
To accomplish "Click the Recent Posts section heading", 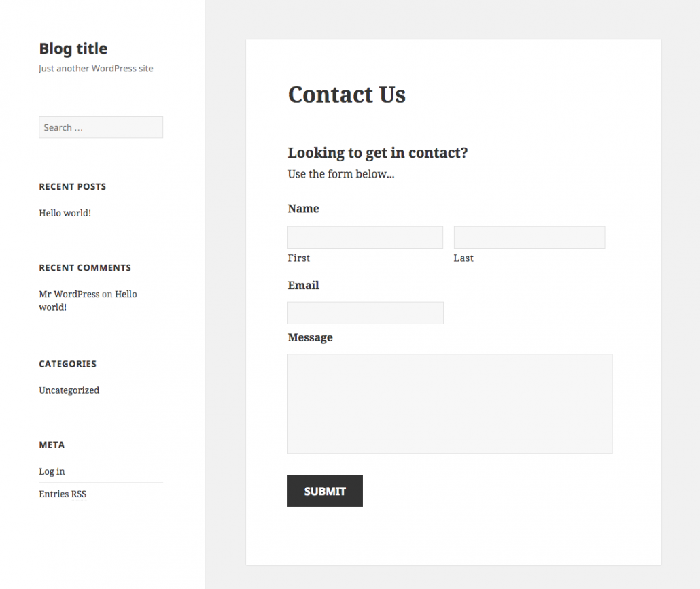I will 72,186.
